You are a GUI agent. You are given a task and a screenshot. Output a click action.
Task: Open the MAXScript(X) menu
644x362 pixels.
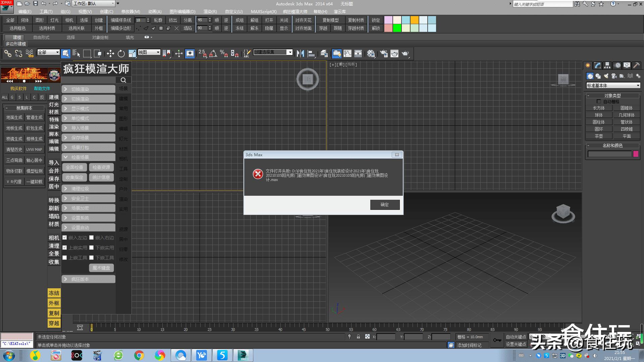(x=263, y=12)
